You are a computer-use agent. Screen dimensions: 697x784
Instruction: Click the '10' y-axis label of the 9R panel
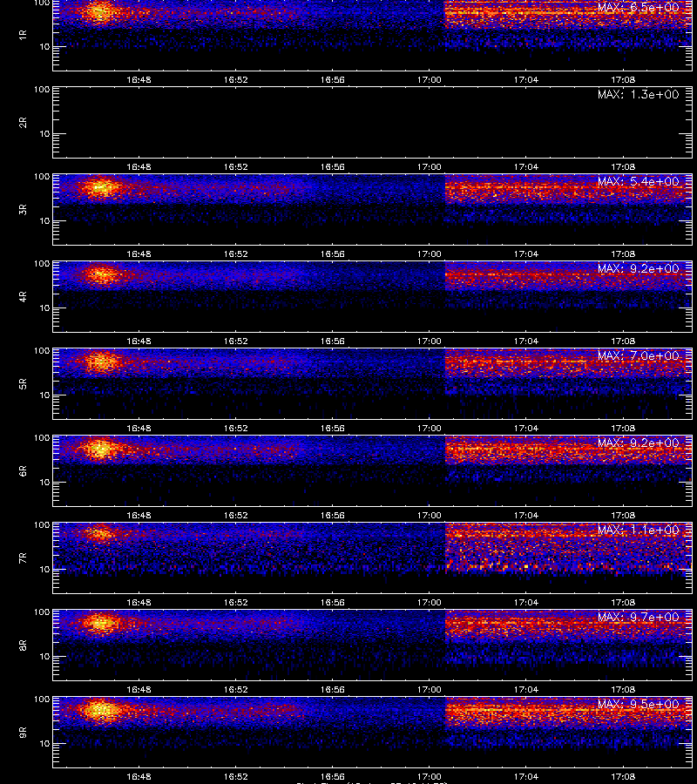coord(44,744)
